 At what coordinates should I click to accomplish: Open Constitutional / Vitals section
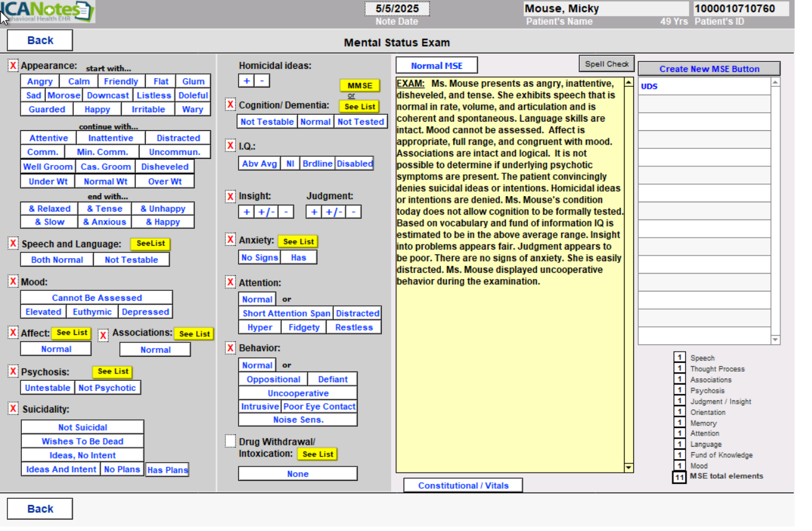(x=463, y=485)
